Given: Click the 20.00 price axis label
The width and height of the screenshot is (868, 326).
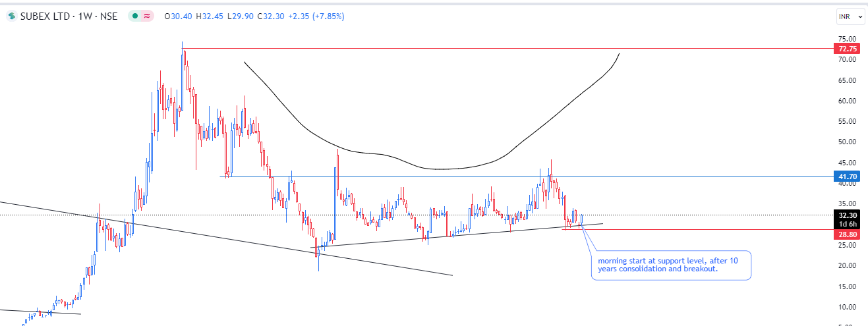Looking at the screenshot, I should [846, 265].
